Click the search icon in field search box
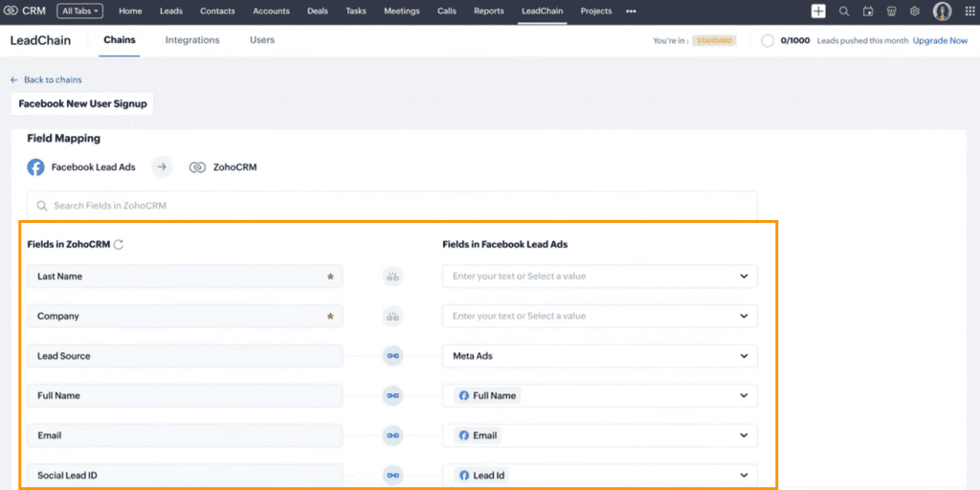The width and height of the screenshot is (980, 490). 42,206
